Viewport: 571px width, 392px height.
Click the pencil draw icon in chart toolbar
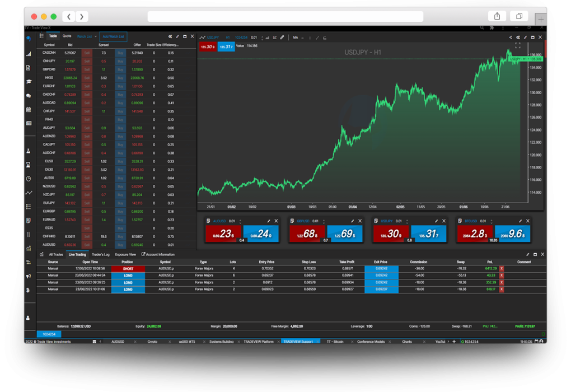coord(282,38)
